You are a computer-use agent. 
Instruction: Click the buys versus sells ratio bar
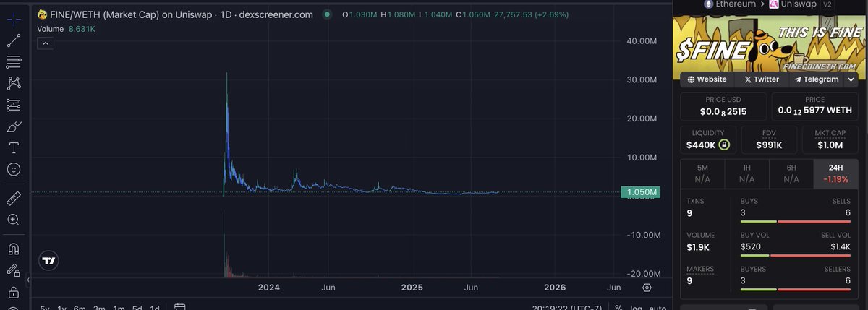pyautogui.click(x=795, y=222)
